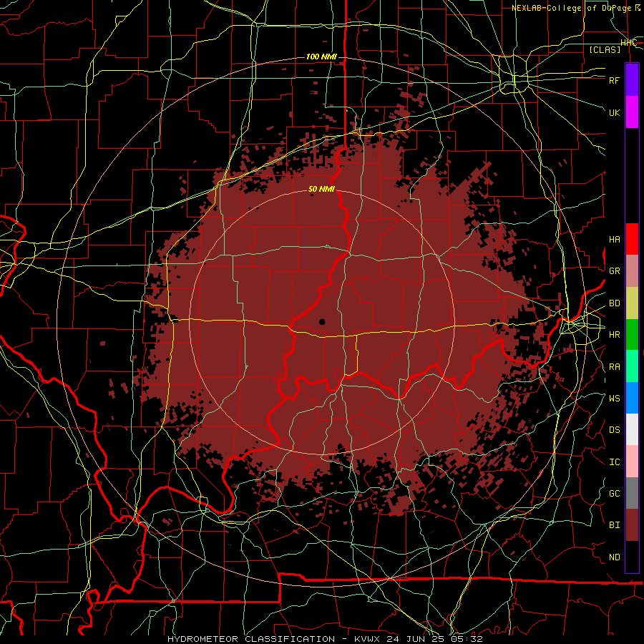The image size is (644, 644).
Task: Select the HR legend label
Action: click(x=615, y=335)
